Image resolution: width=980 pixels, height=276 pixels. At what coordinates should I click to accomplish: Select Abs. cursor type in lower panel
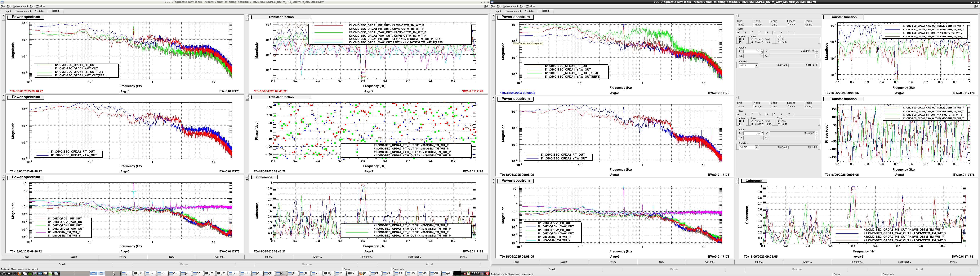point(779,122)
